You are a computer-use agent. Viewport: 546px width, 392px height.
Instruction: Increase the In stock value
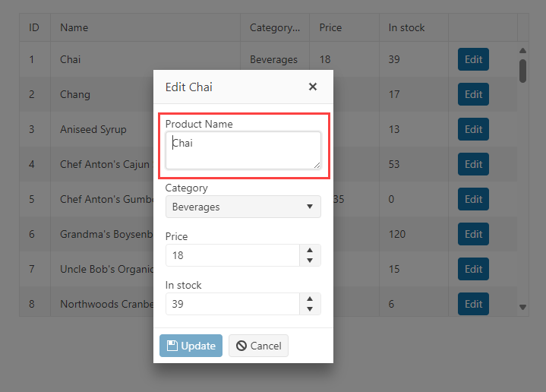click(x=309, y=299)
